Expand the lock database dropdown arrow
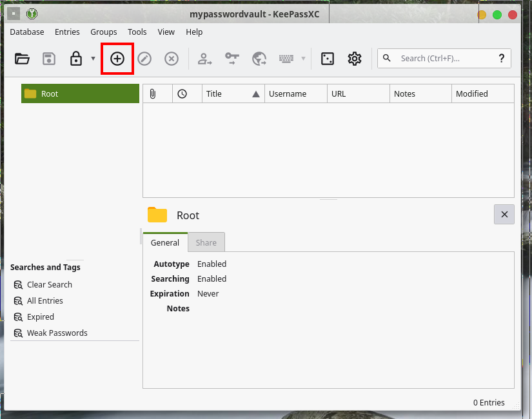The height and width of the screenshot is (419, 532). (x=94, y=59)
